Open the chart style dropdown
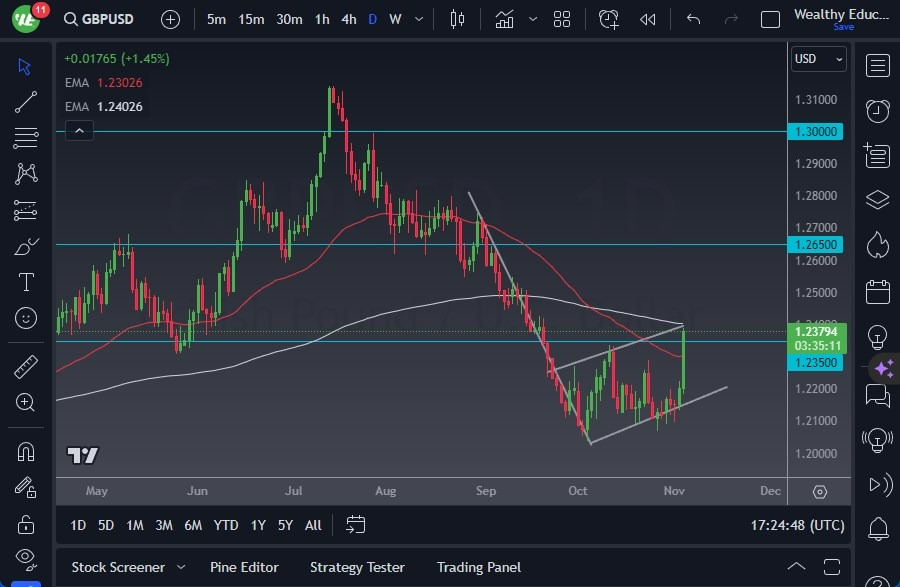The height and width of the screenshot is (587, 900). [x=457, y=18]
